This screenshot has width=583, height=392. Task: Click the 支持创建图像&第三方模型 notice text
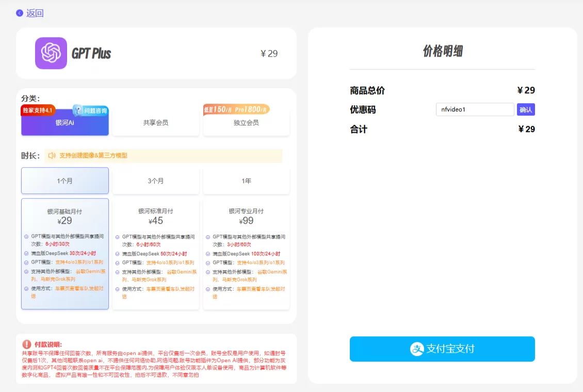(x=93, y=155)
